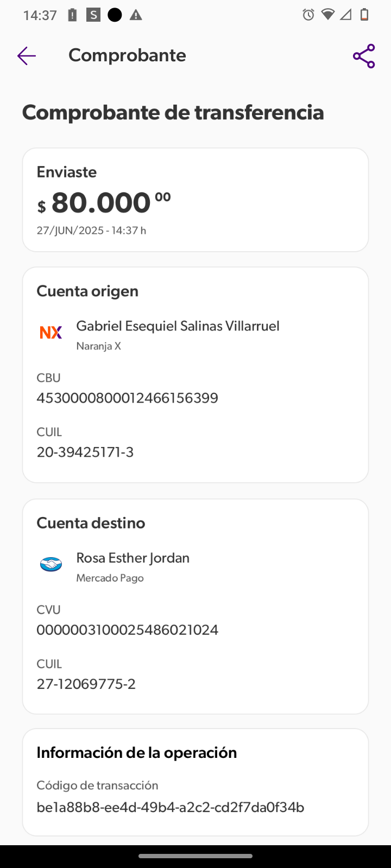391x868 pixels.
Task: Tap the Wi-Fi status bar icon
Action: 327,15
